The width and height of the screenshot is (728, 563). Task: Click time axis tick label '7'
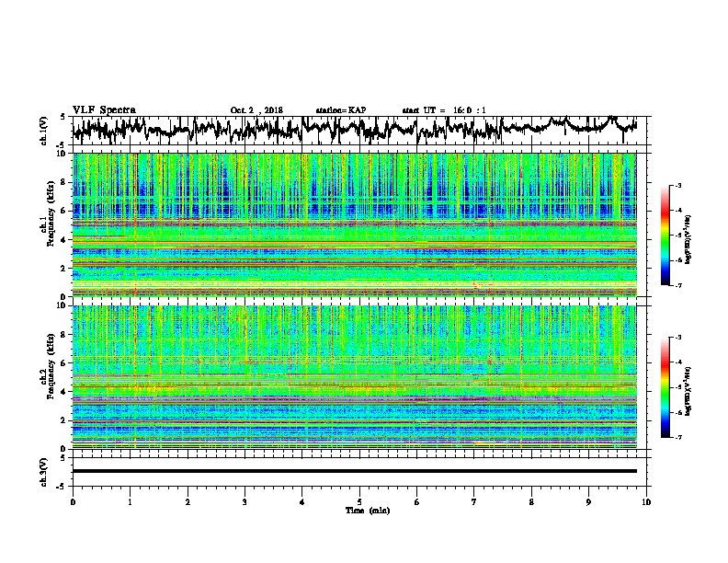pyautogui.click(x=474, y=502)
